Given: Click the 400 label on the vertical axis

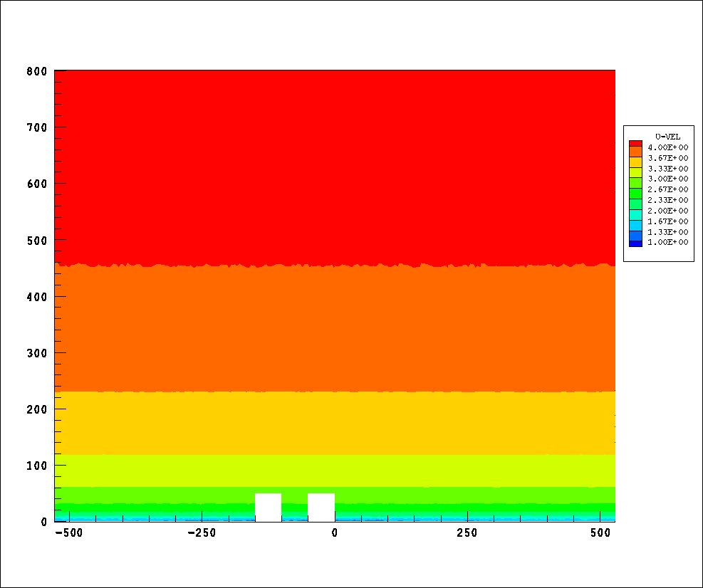Looking at the screenshot, I should click(37, 297).
